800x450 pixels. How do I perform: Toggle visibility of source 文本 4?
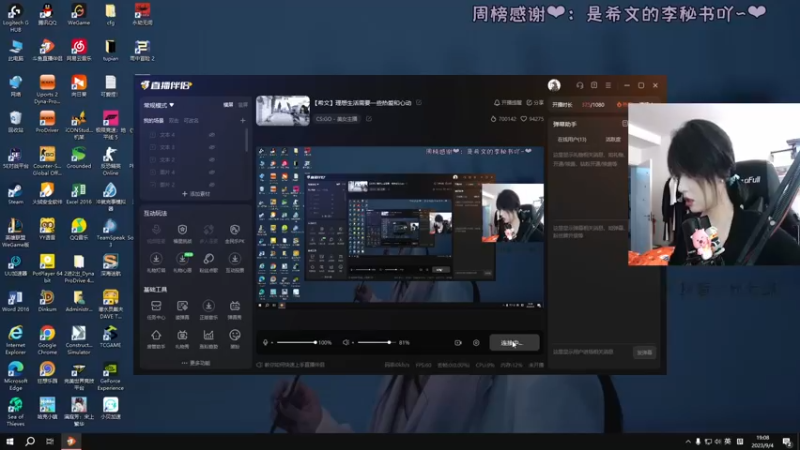(212, 135)
